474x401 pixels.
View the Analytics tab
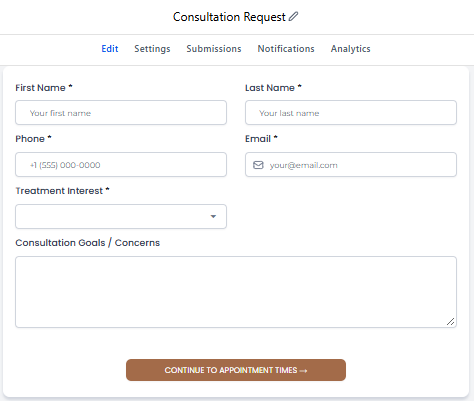coord(350,49)
